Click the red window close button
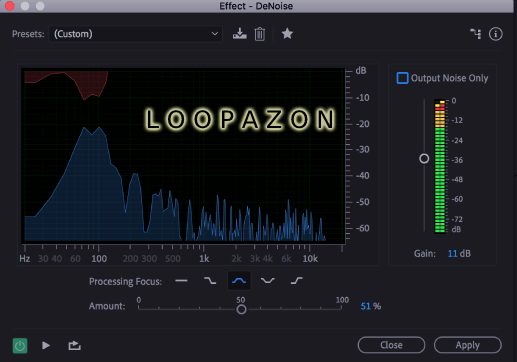The width and height of the screenshot is (517, 362). [10, 6]
